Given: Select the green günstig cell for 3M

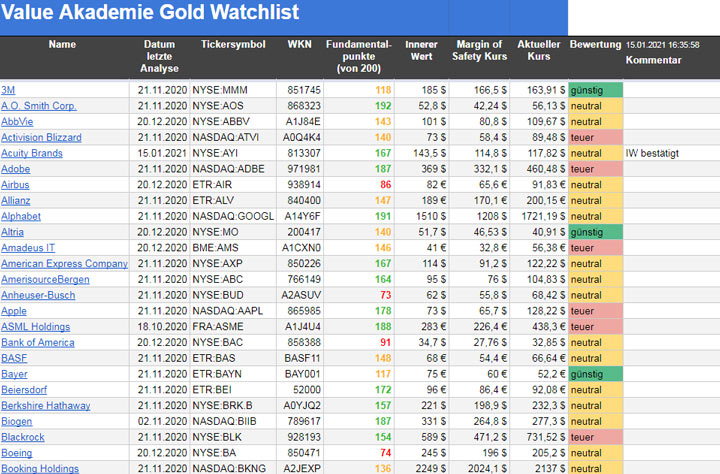Looking at the screenshot, I should [596, 90].
